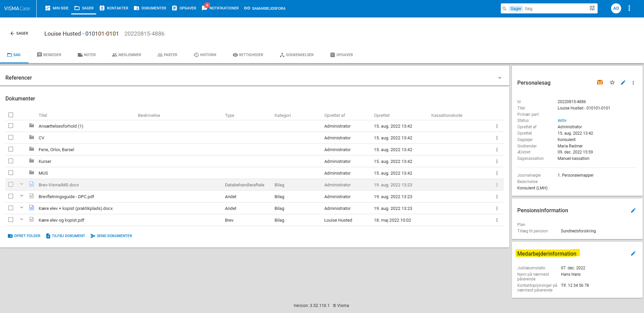Open the case Opgaver tab

click(341, 55)
